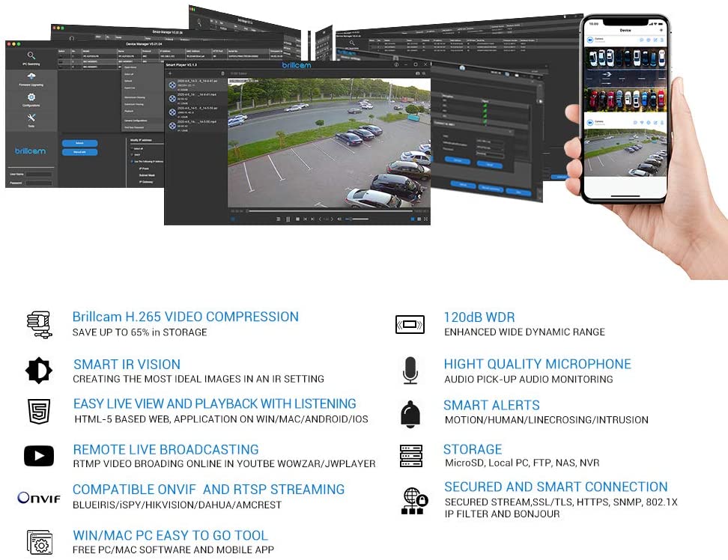This screenshot has height=560, width=728.
Task: Tick the Select checkbox for device row 3
Action: click(61, 67)
